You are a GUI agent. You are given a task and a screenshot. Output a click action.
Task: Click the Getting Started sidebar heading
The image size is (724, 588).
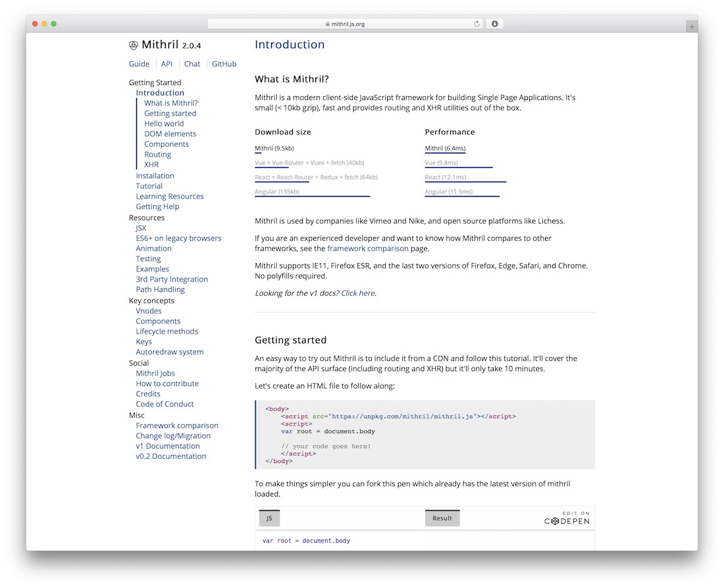155,83
